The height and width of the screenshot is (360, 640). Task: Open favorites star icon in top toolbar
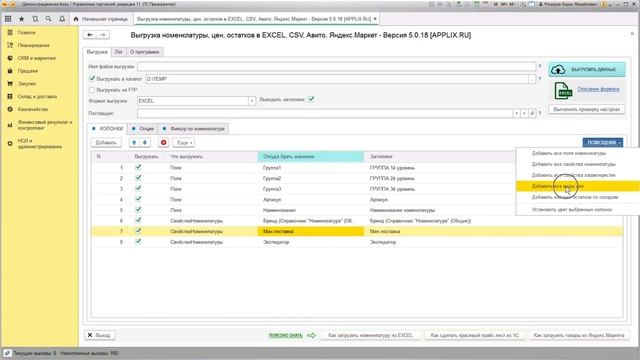[21, 19]
